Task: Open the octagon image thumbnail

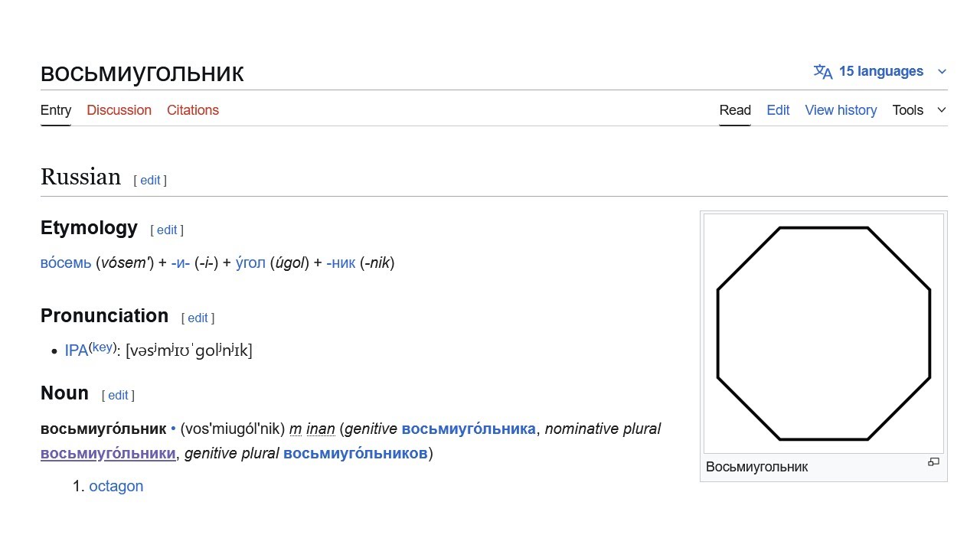Action: (x=824, y=334)
